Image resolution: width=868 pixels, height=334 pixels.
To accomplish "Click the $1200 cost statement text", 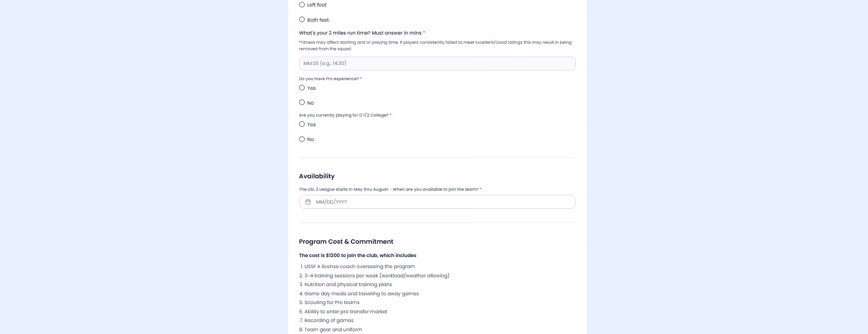I will point(357,255).
